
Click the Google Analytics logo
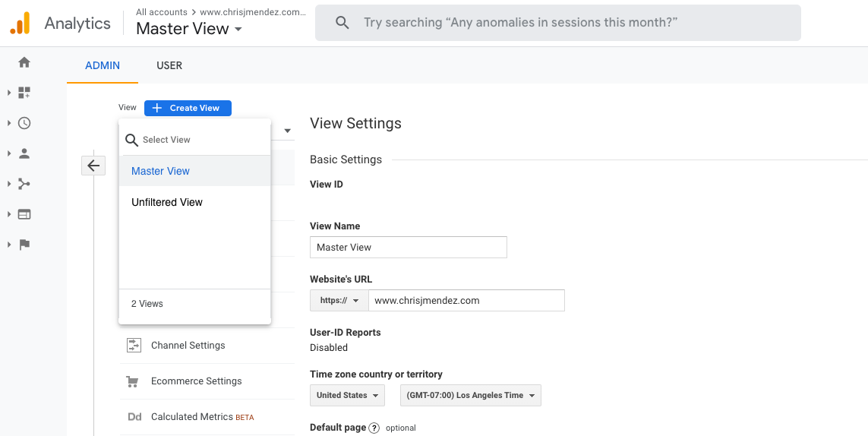(20, 24)
